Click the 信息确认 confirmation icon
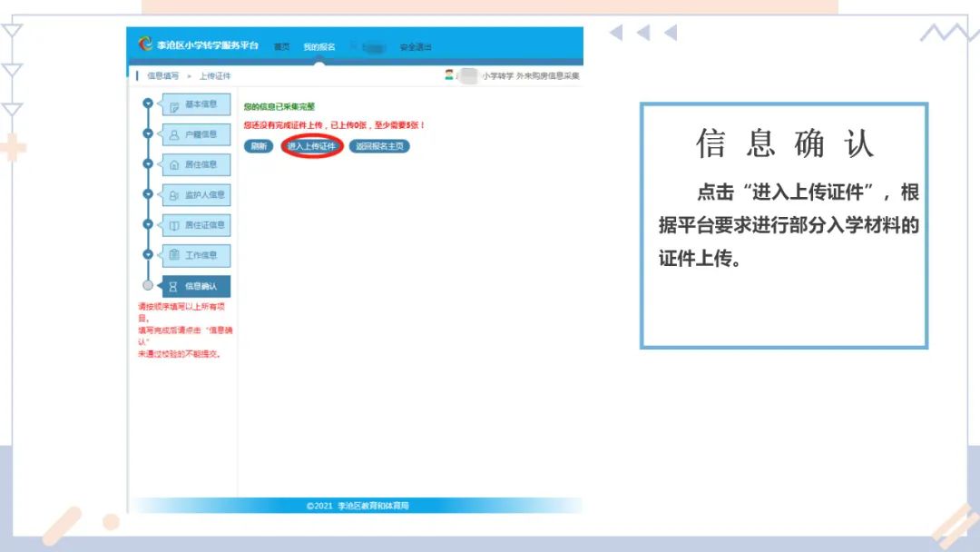Image resolution: width=980 pixels, height=552 pixels. (172, 285)
